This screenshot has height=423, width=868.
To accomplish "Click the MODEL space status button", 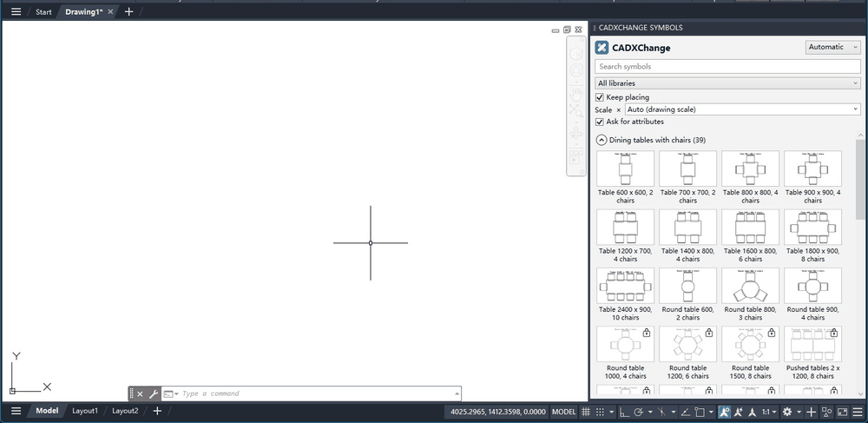I will tap(564, 412).
